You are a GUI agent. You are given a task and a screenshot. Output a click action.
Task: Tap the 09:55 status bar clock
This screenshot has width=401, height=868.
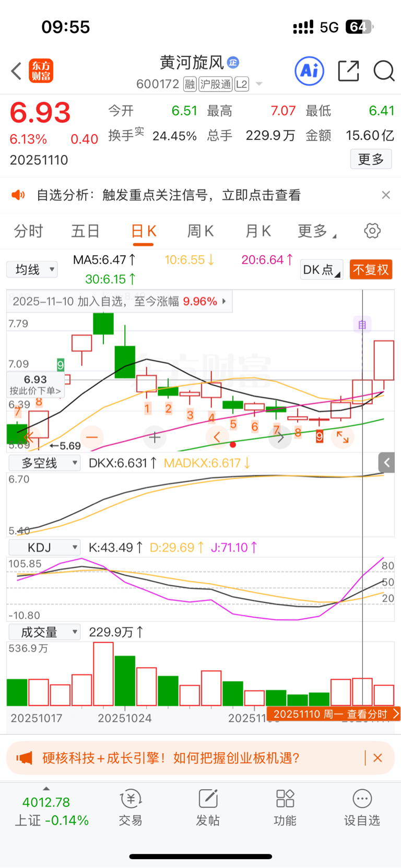pyautogui.click(x=66, y=27)
